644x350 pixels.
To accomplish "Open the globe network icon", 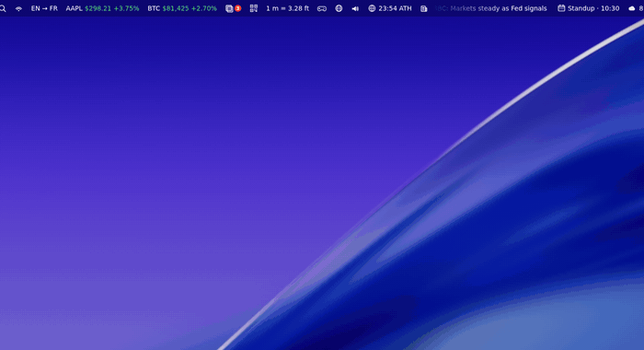I will [339, 8].
